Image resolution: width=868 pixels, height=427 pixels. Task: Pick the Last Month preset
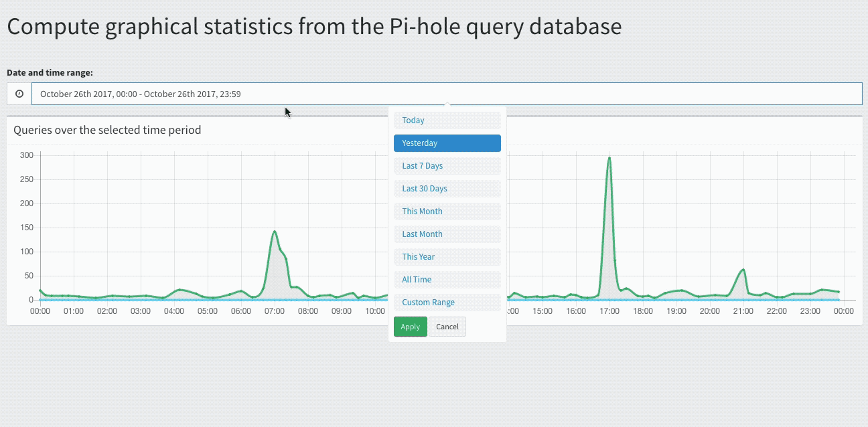447,234
